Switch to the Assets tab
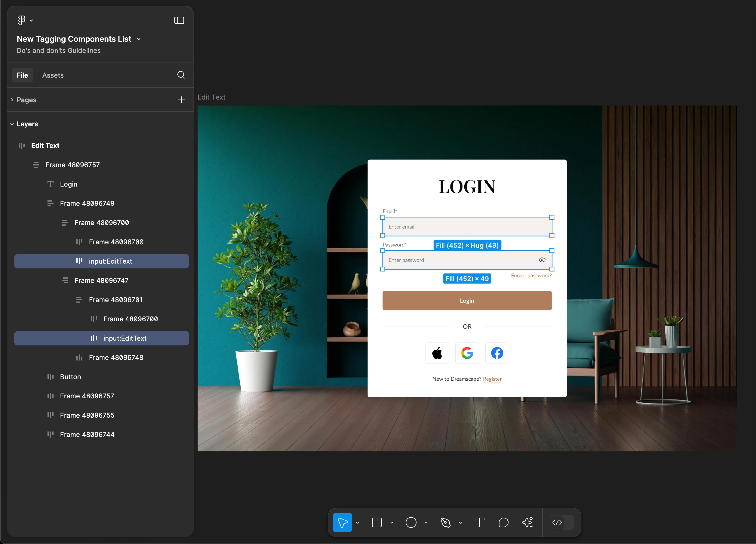Image resolution: width=756 pixels, height=544 pixels. [x=53, y=75]
